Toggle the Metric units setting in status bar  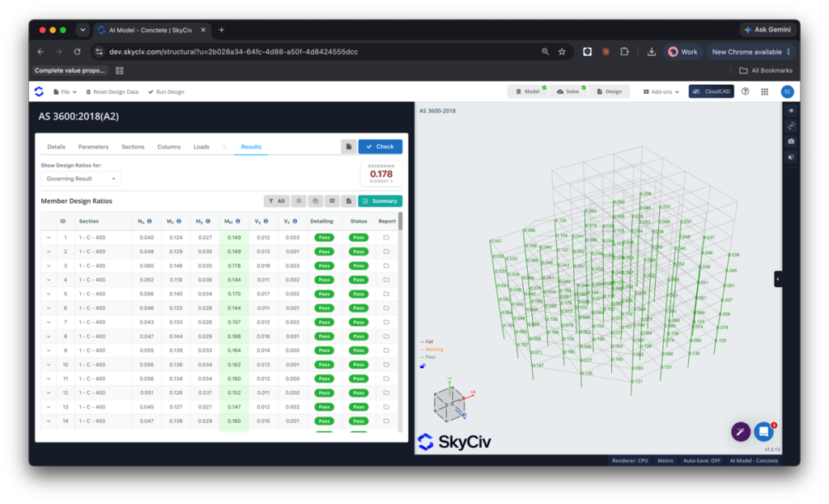[x=665, y=460]
